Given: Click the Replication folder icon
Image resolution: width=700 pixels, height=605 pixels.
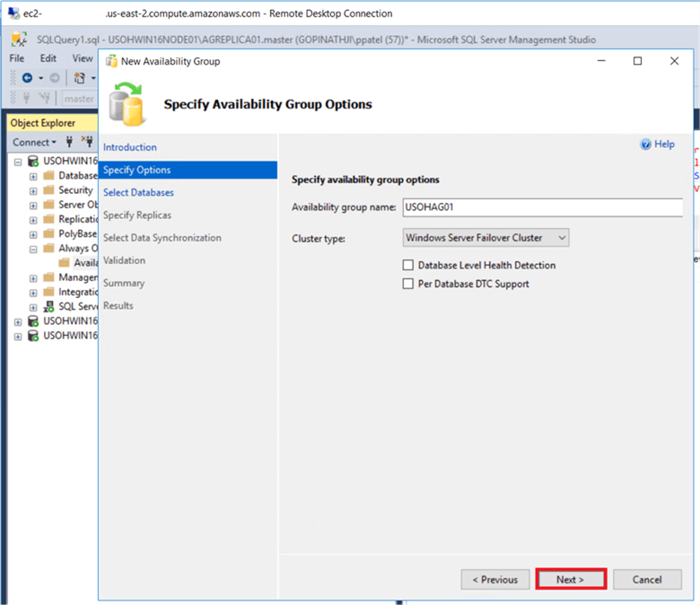Looking at the screenshot, I should [48, 219].
